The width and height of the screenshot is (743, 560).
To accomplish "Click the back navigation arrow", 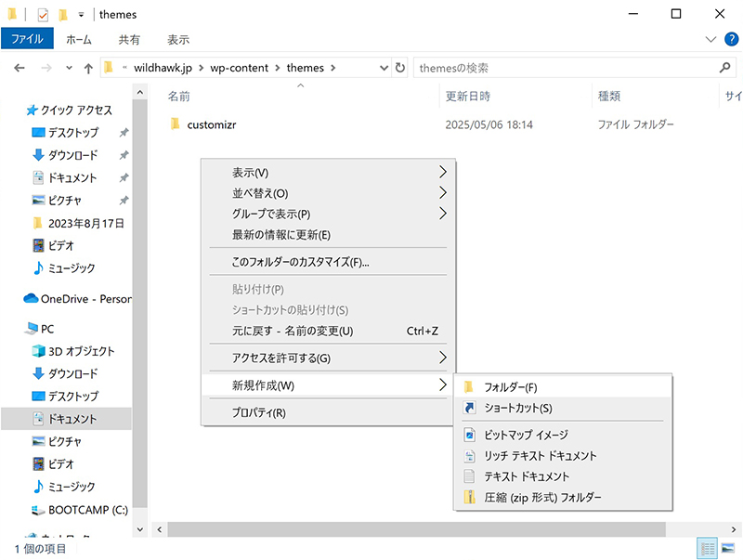I will pyautogui.click(x=20, y=68).
